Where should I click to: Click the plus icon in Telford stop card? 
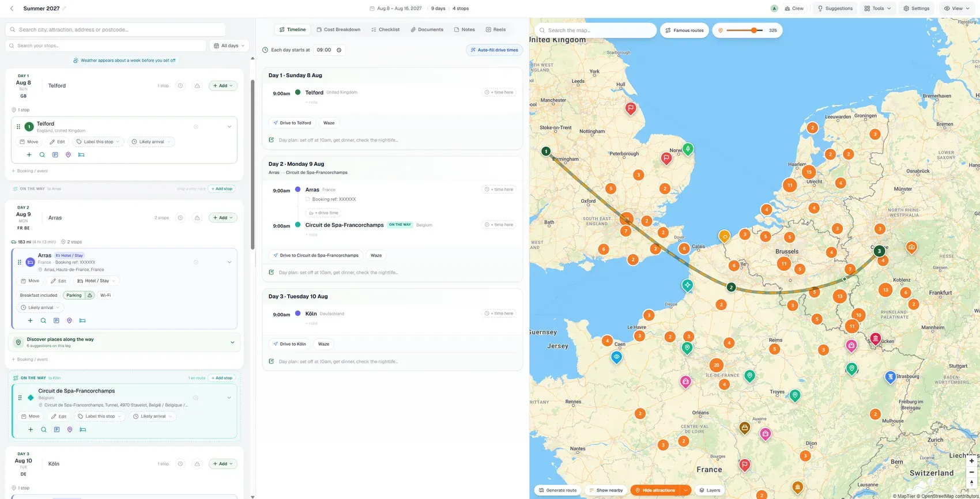coord(29,154)
